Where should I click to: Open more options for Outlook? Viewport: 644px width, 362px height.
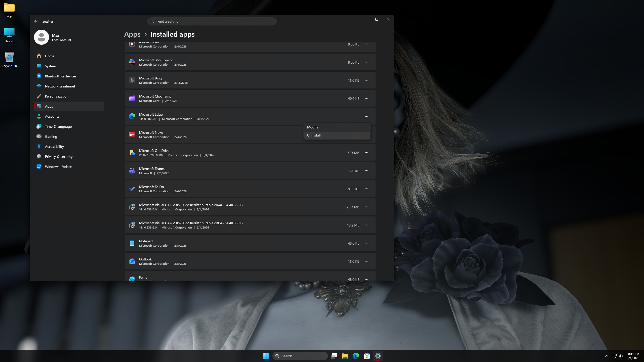pyautogui.click(x=367, y=261)
